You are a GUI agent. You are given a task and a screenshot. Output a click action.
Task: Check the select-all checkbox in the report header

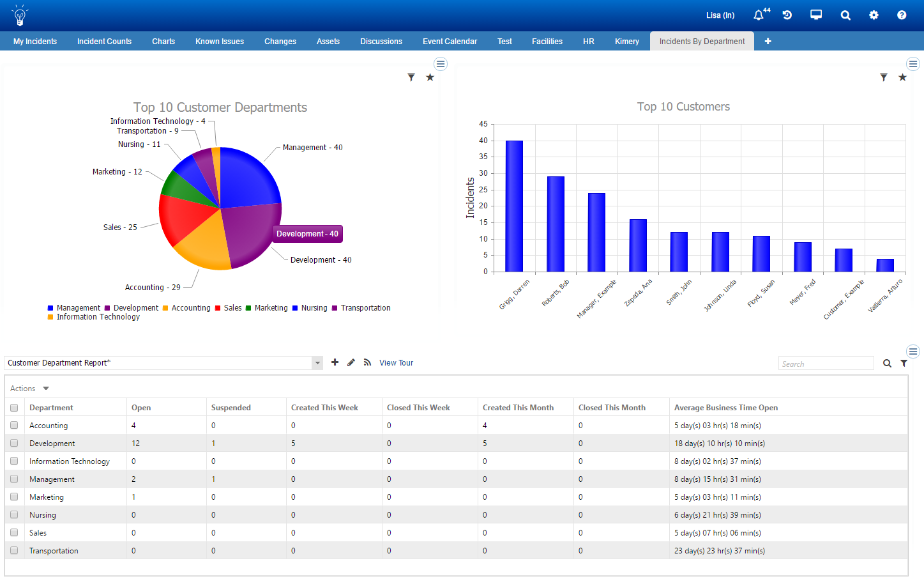[x=13, y=407]
